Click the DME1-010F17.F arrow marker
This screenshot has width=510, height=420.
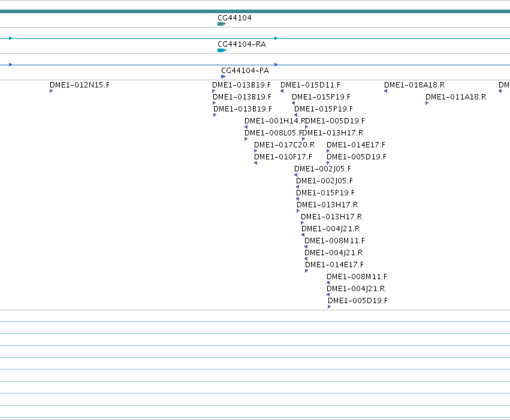point(256,163)
